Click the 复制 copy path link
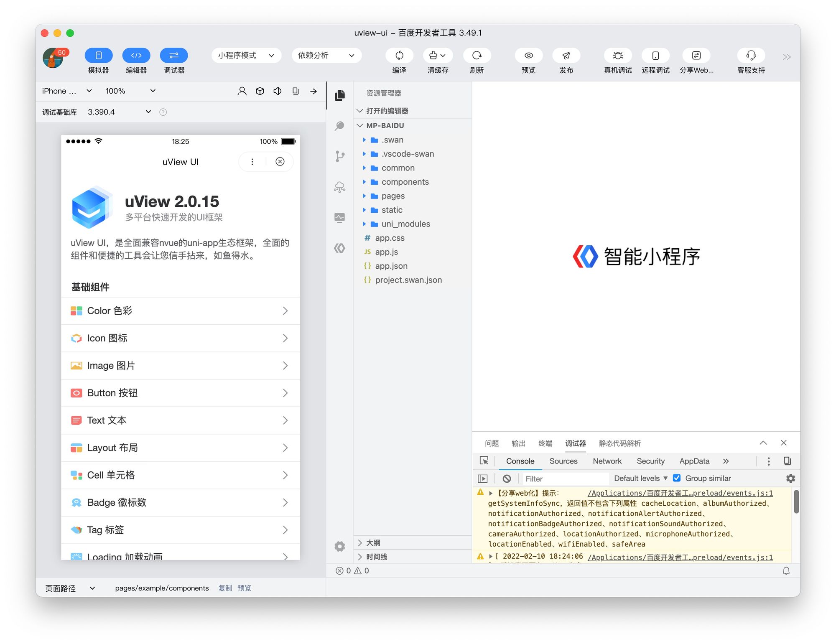The image size is (836, 644). [225, 588]
